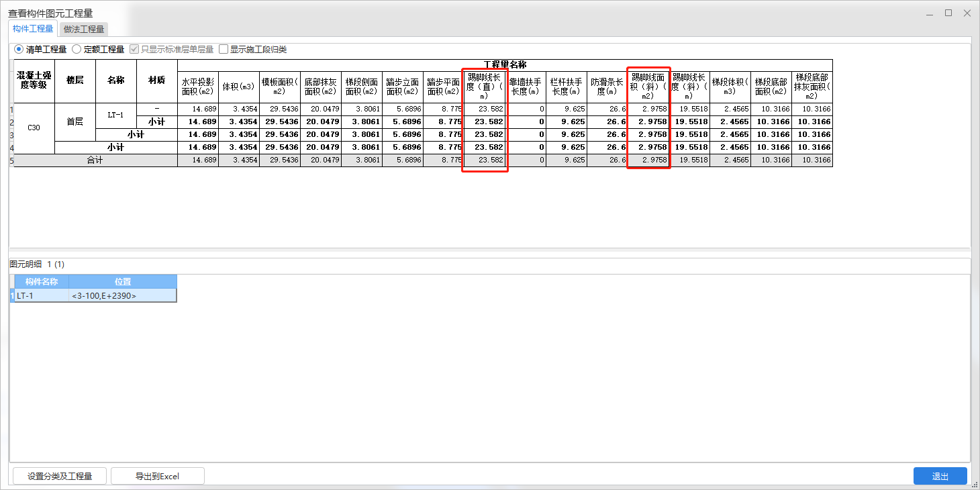The height and width of the screenshot is (490, 980).
Task: Click the 设置分类及工程量 button
Action: click(x=59, y=476)
